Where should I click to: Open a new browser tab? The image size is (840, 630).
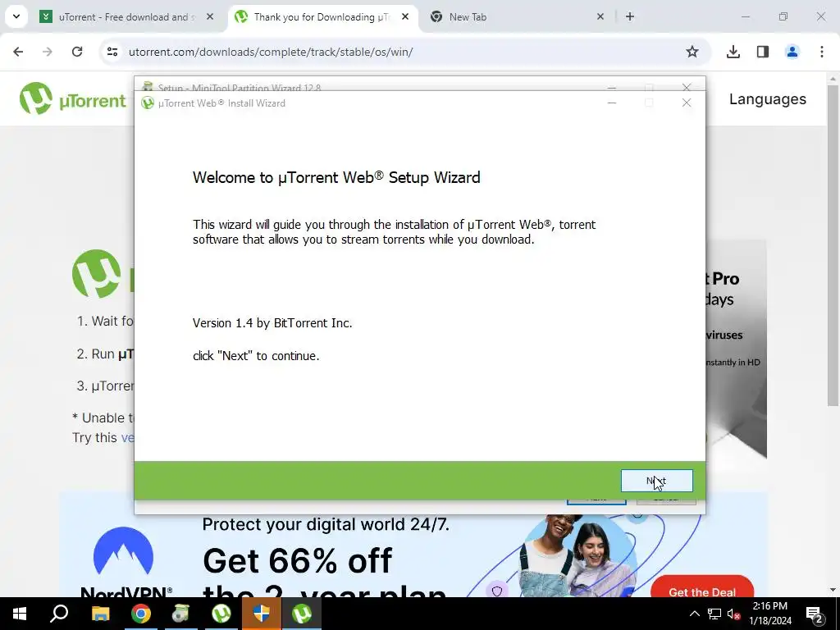pos(630,16)
